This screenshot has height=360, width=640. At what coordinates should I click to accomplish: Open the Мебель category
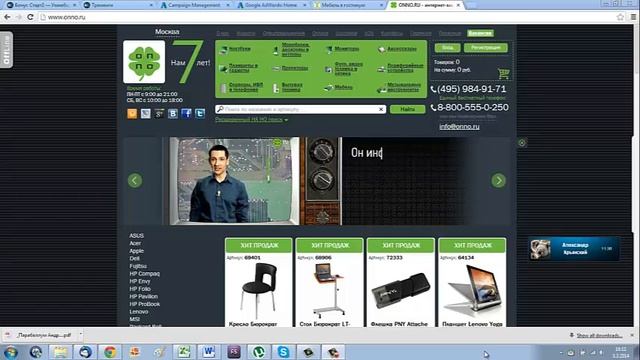pyautogui.click(x=343, y=87)
